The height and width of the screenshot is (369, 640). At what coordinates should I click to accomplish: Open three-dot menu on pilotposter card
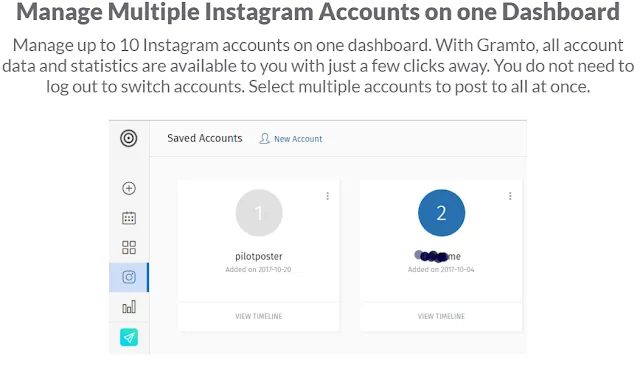(327, 196)
